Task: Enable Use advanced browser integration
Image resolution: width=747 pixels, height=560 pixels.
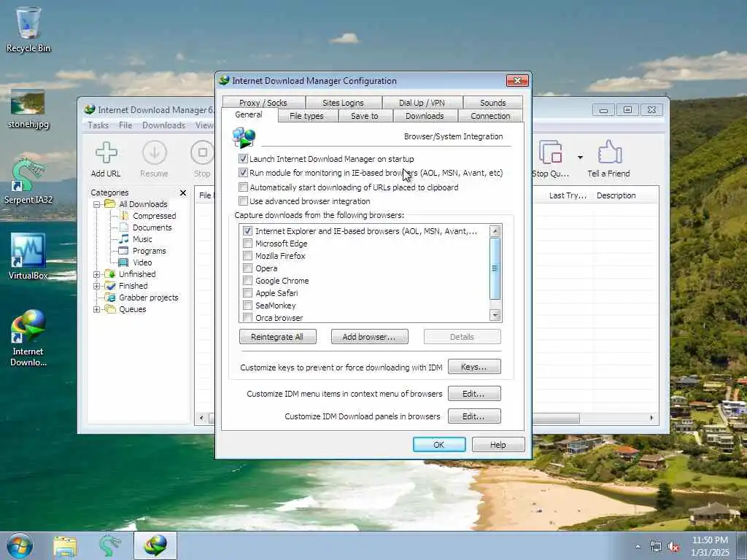Action: [x=243, y=201]
